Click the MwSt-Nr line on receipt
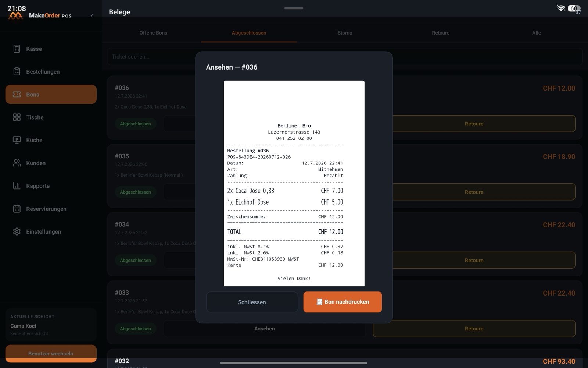 pos(263,259)
